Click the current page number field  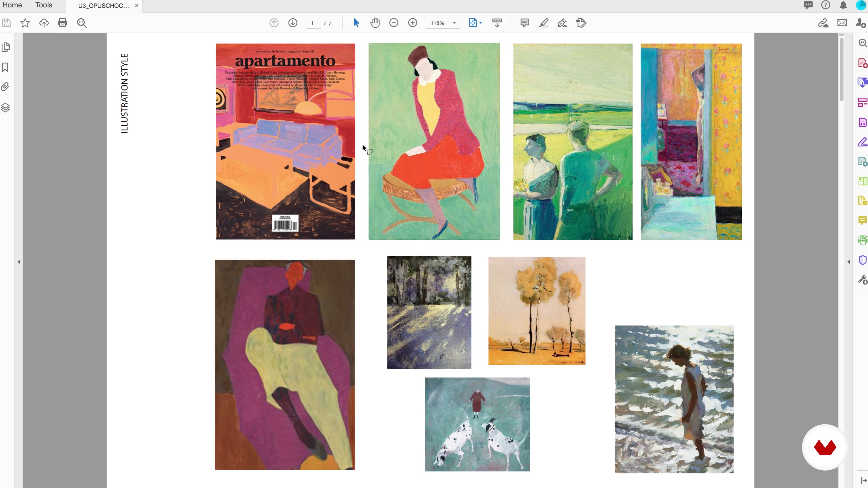click(x=312, y=23)
